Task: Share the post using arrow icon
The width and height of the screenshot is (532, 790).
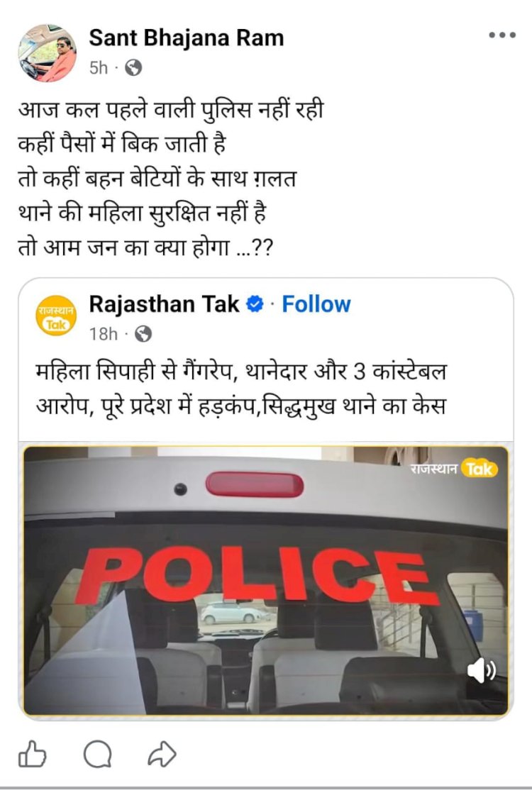Action: coord(162,755)
